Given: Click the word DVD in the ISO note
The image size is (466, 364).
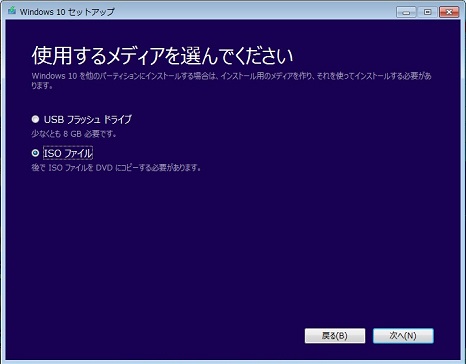Looking at the screenshot, I should tap(105, 168).
